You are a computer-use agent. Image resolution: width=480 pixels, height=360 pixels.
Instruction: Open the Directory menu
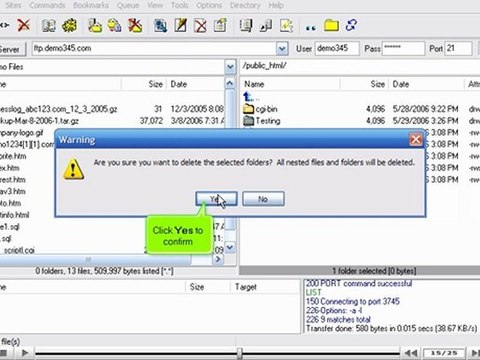[x=245, y=5]
